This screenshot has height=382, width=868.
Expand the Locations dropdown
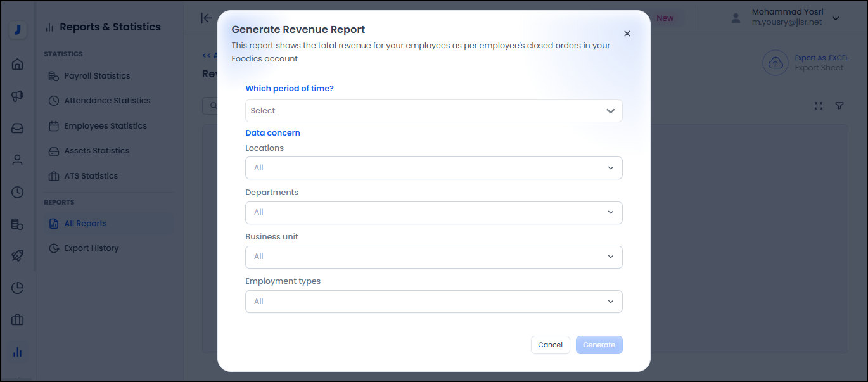[x=433, y=168]
